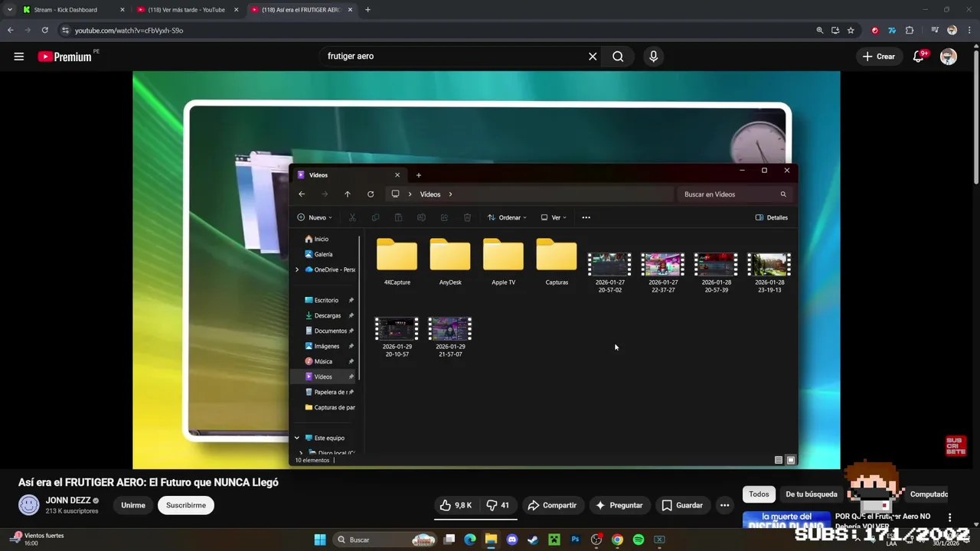
Task: Expand the OneDrive tree item
Action: pos(297,269)
